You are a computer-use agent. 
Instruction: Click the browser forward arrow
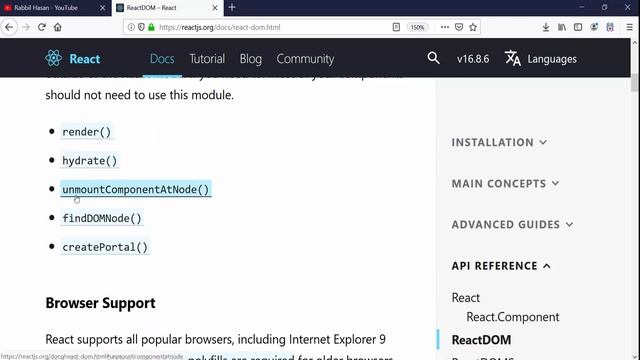coord(26,27)
